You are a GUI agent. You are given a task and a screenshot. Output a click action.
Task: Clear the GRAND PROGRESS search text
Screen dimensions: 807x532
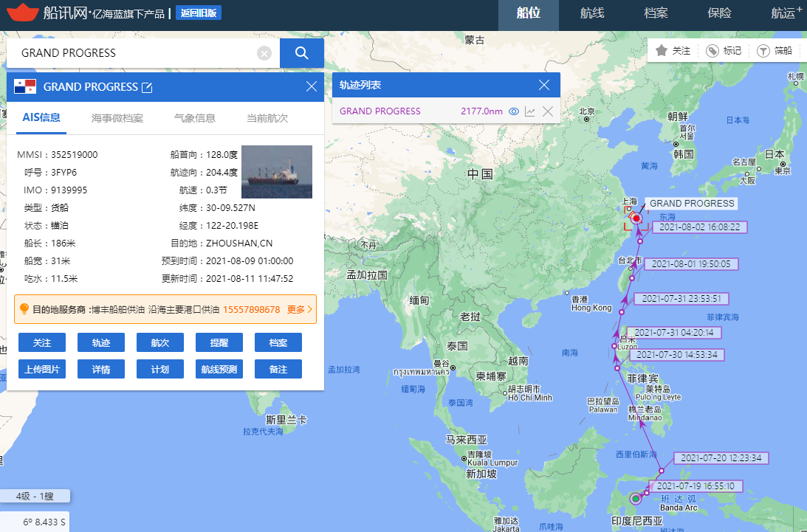point(264,53)
